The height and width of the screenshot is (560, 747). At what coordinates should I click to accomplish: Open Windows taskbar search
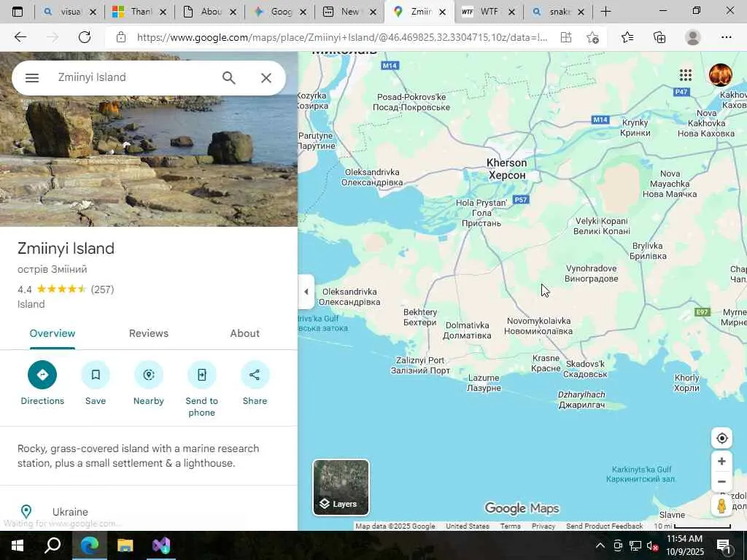pos(53,545)
